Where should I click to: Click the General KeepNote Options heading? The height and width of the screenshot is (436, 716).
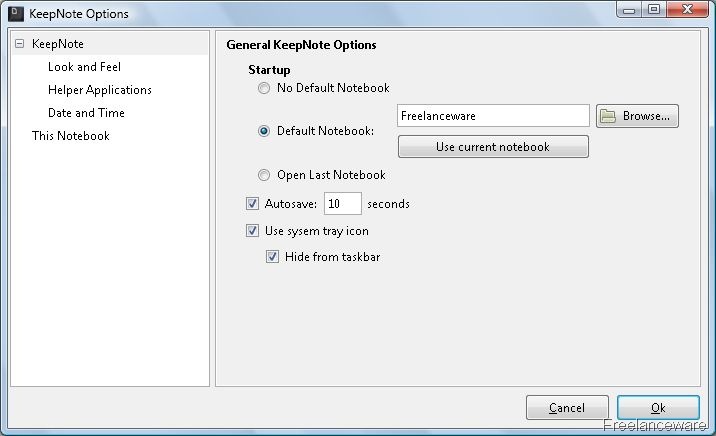point(301,45)
